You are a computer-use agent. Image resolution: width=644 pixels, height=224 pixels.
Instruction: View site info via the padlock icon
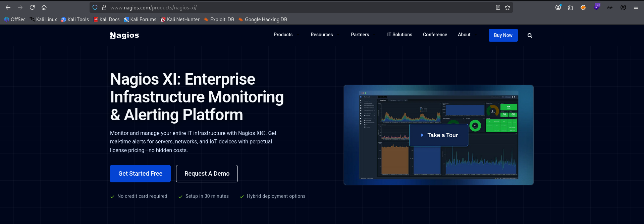click(x=104, y=7)
